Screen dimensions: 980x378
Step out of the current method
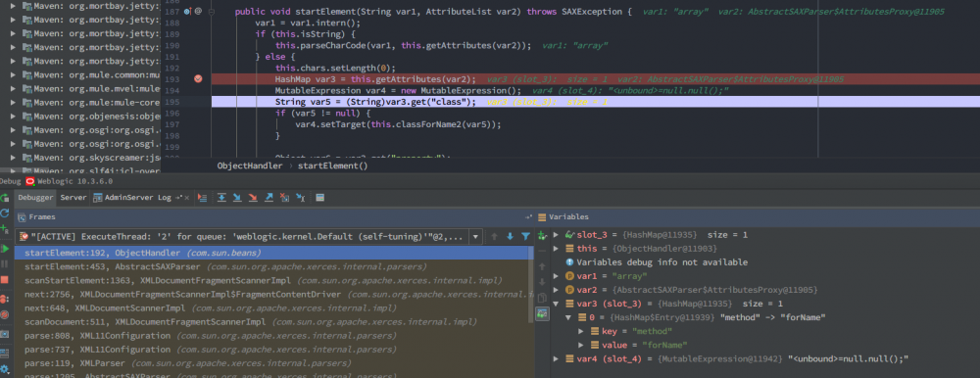tap(269, 198)
